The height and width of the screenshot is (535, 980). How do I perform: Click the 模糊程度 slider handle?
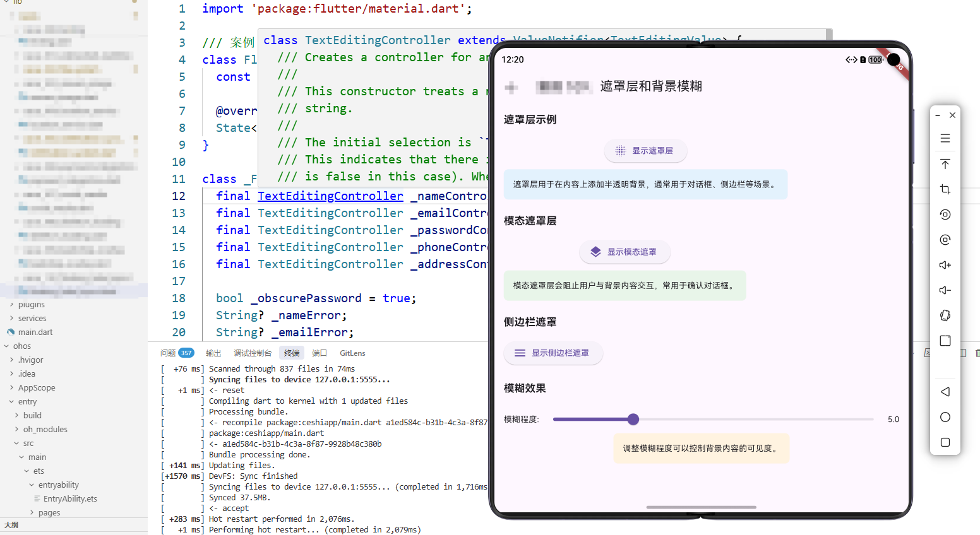click(x=633, y=419)
